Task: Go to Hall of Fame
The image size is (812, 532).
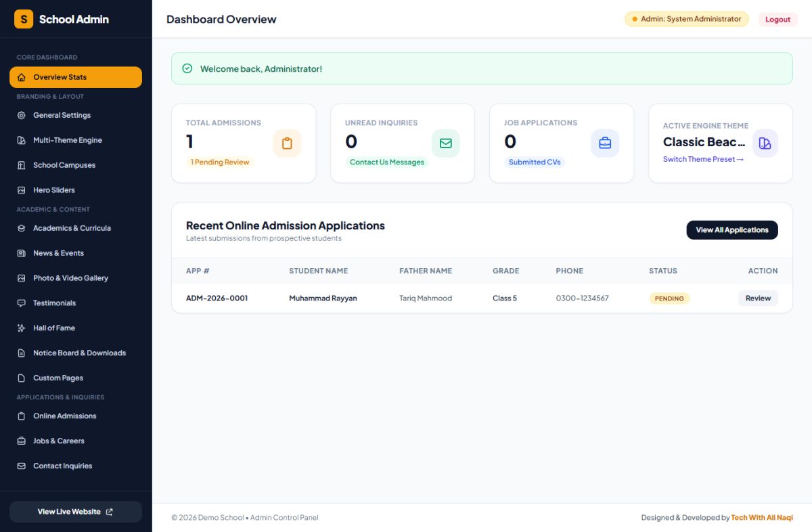Action: point(76,328)
